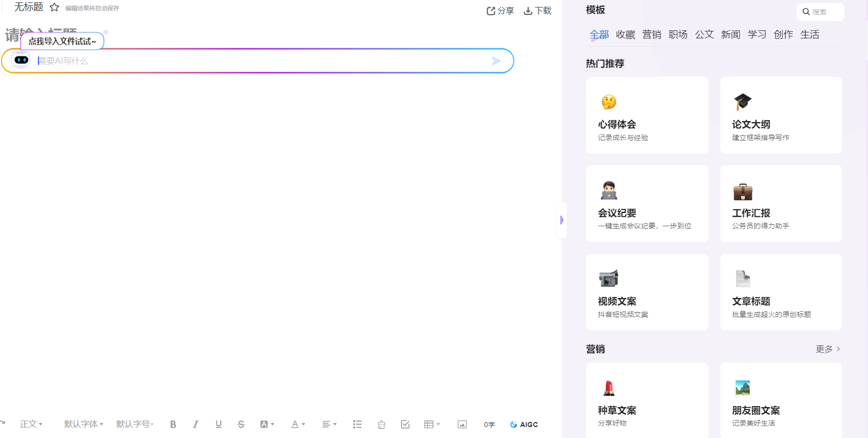Open the text highlight color picker
This screenshot has height=438, width=868.
coord(267,425)
